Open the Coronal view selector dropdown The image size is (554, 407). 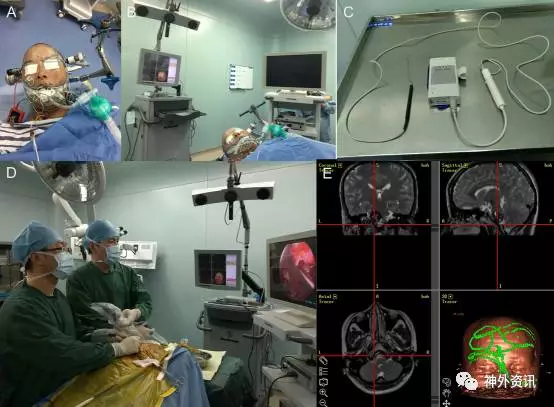point(340,165)
